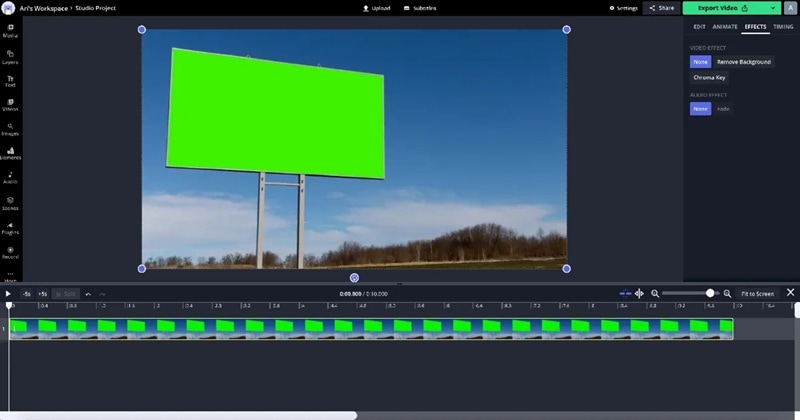Switch to the ANIMATE tab
The image size is (800, 420).
(x=725, y=27)
